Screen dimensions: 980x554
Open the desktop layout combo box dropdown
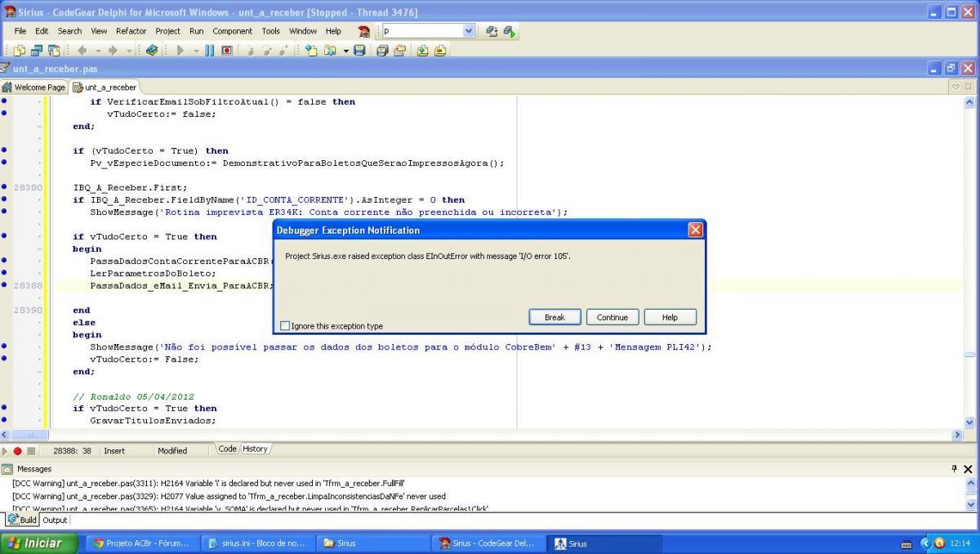pos(469,31)
